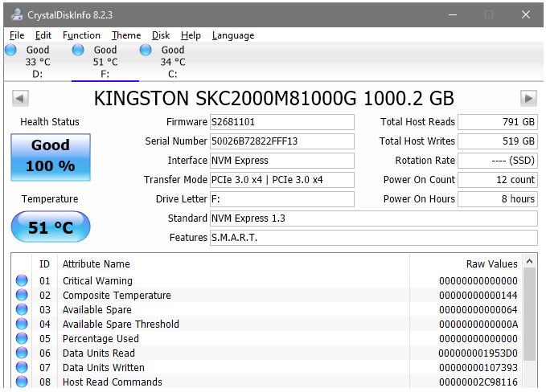546x392 pixels.
Task: Go to next disk with right arrow
Action: (x=528, y=99)
